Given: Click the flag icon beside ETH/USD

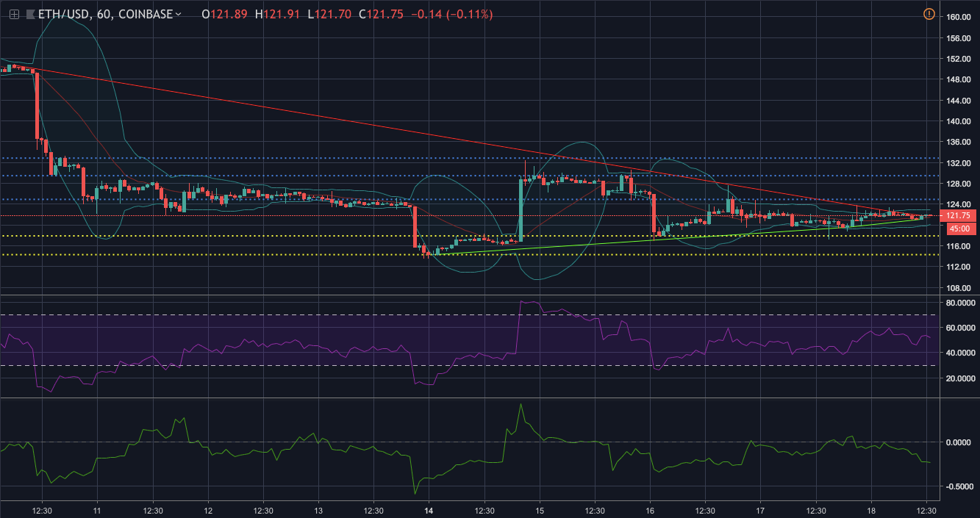Looking at the screenshot, I should [x=29, y=14].
